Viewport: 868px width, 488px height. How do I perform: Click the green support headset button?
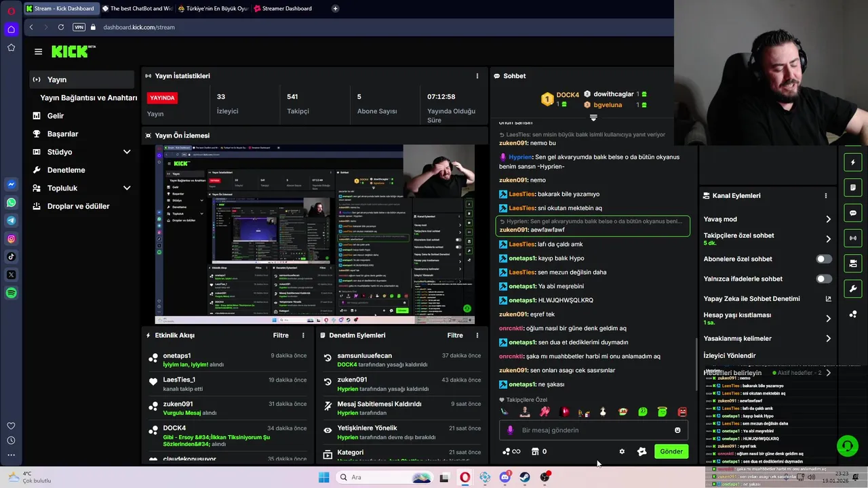pos(847,445)
